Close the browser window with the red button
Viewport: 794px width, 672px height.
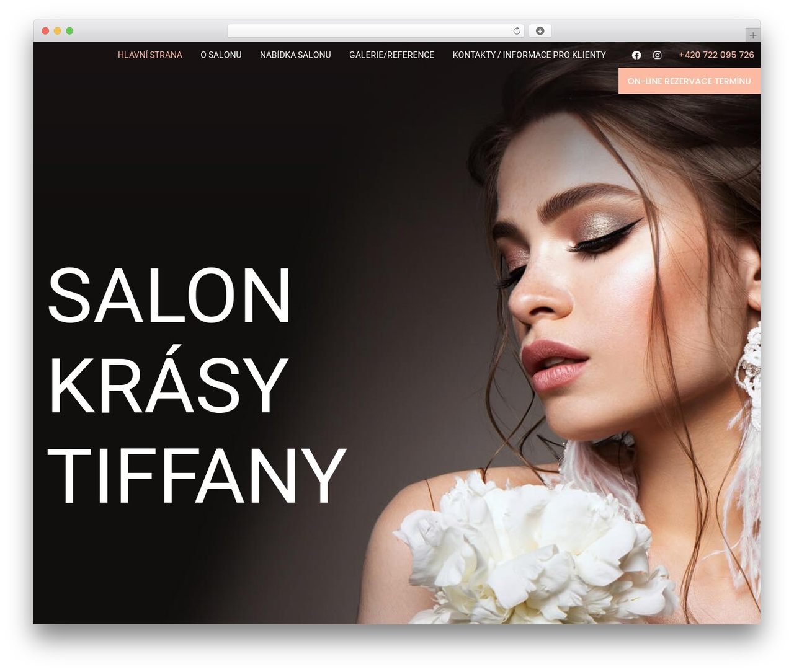pos(45,31)
